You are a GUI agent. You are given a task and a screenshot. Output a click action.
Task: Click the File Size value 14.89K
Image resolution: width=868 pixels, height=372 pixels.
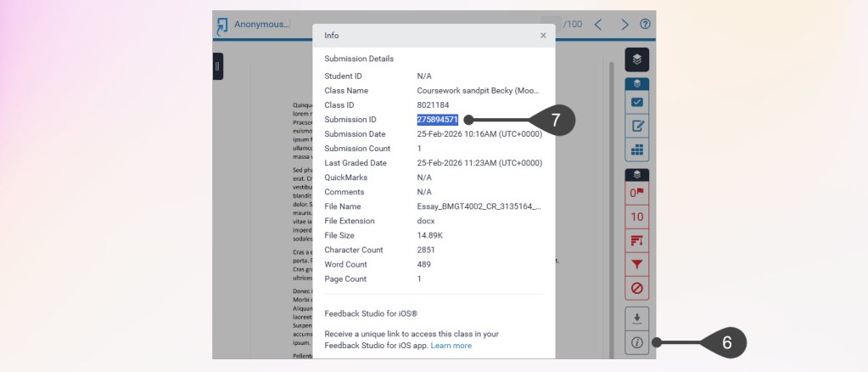429,235
